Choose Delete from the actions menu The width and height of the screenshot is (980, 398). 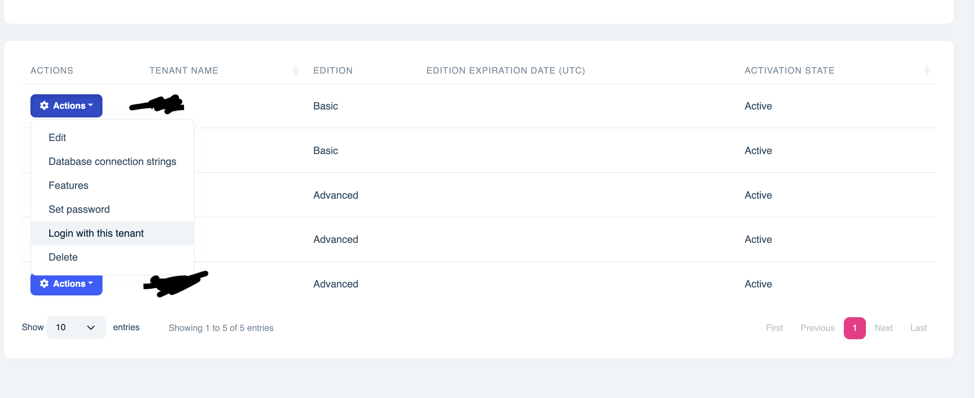click(63, 257)
